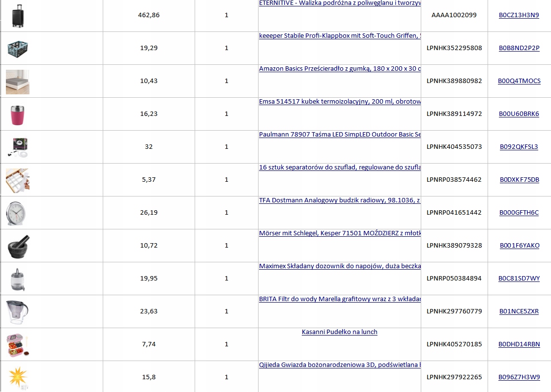
Task: Select the price cell 10,72
Action: point(148,245)
